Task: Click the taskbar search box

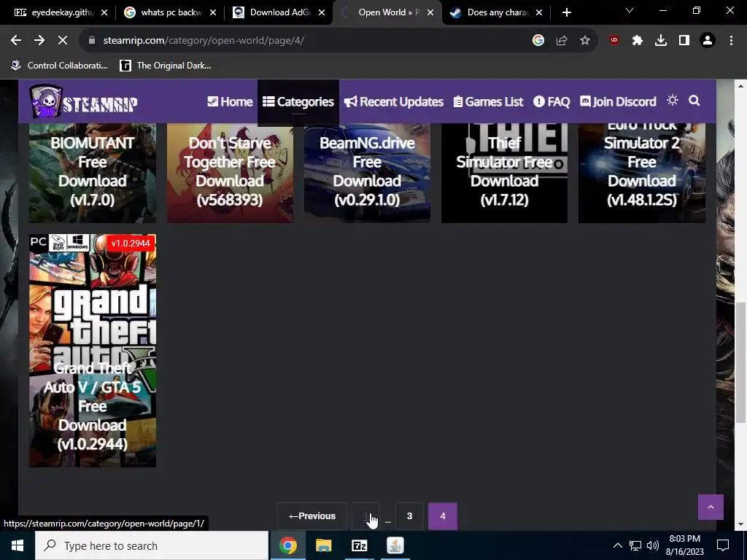Action: tap(152, 545)
